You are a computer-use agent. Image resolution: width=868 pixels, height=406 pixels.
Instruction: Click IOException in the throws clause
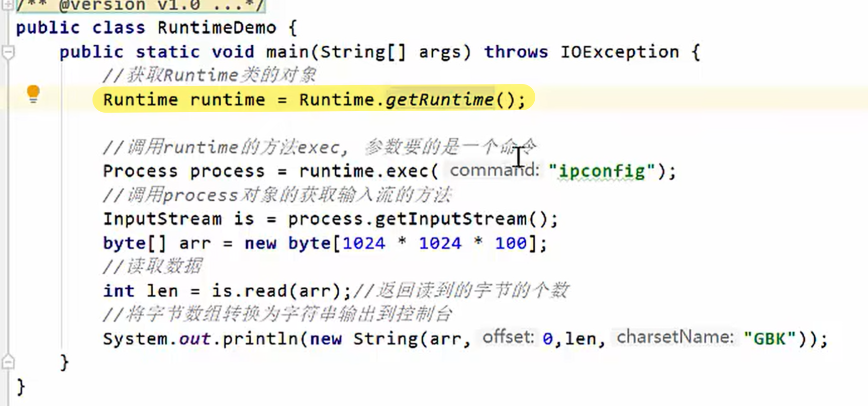[619, 52]
